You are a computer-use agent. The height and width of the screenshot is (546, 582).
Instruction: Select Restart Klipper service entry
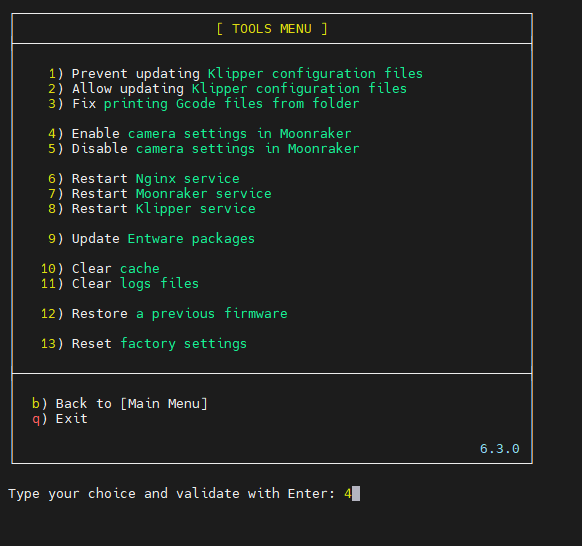(152, 209)
